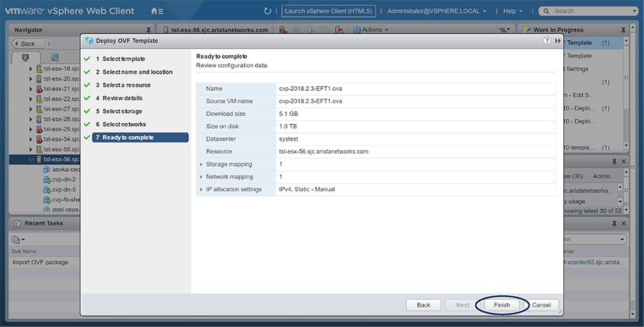Go to step 1 Select template

pos(120,59)
